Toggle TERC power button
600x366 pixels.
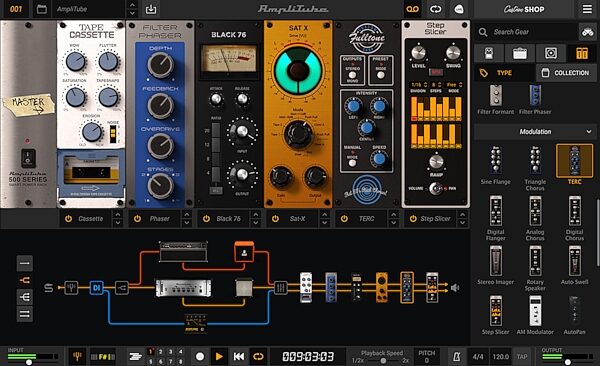point(344,219)
